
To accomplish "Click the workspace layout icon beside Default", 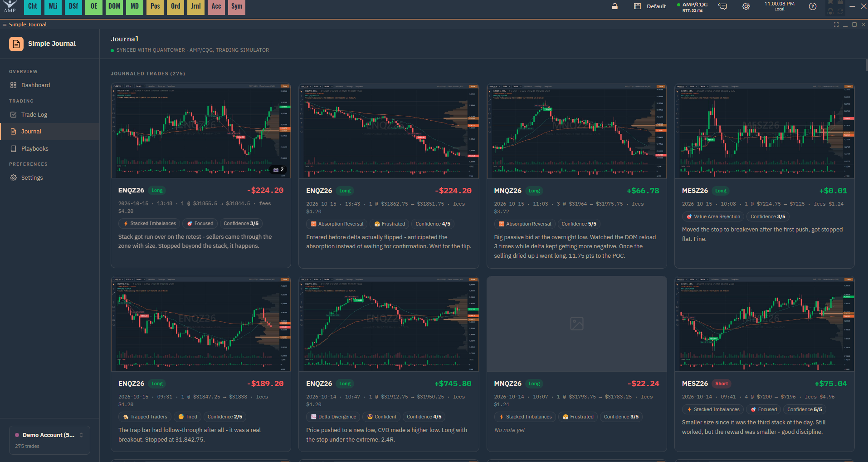I will click(x=637, y=6).
